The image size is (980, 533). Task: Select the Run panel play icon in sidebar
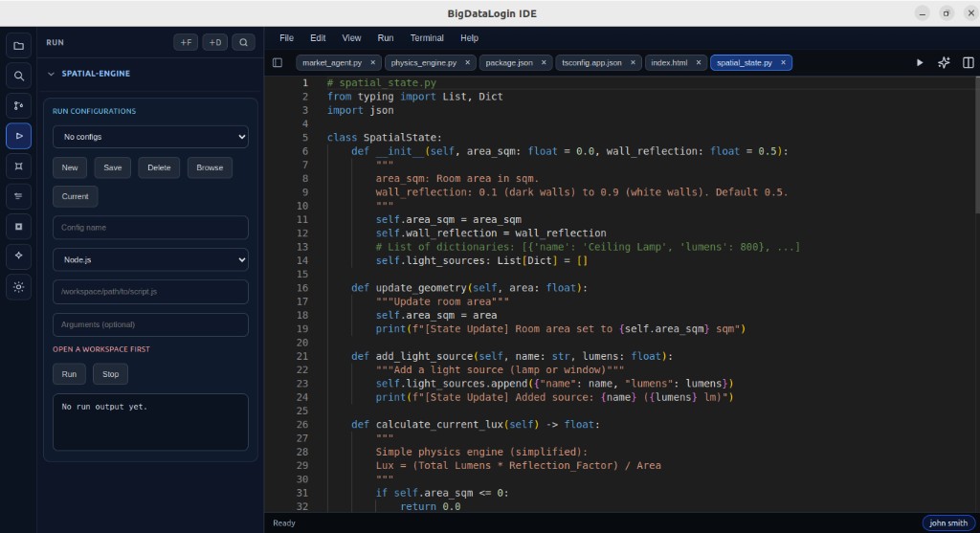point(19,136)
